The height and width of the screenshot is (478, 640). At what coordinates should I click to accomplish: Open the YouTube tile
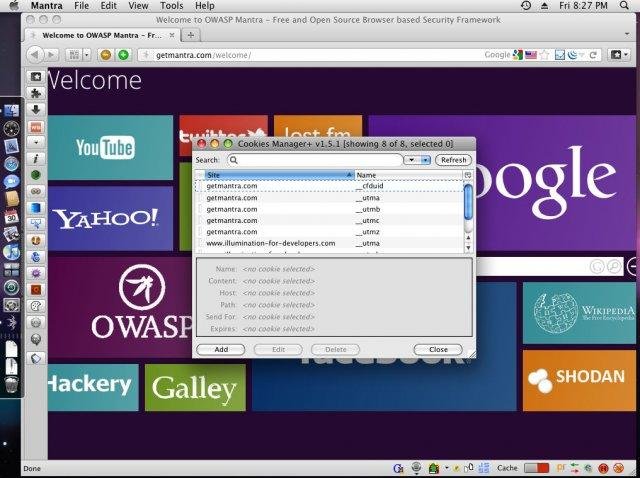(x=111, y=147)
